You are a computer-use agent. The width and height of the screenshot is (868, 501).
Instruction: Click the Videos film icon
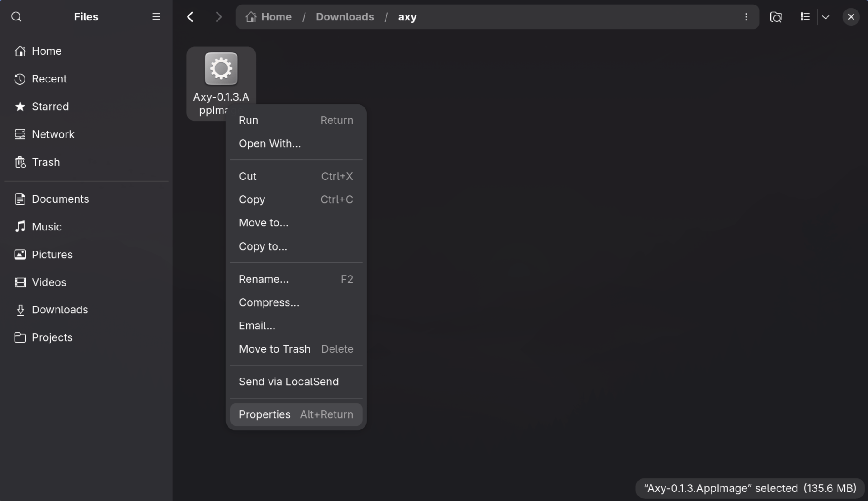coord(20,282)
